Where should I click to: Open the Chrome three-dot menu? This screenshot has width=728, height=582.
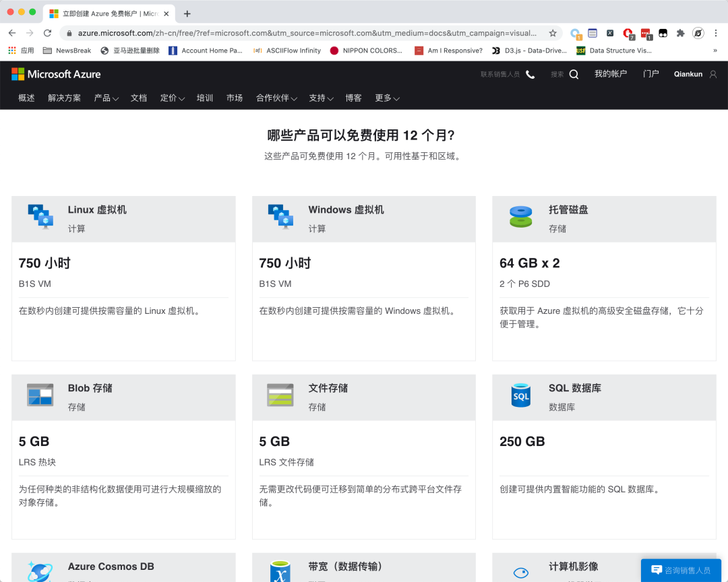click(x=715, y=33)
